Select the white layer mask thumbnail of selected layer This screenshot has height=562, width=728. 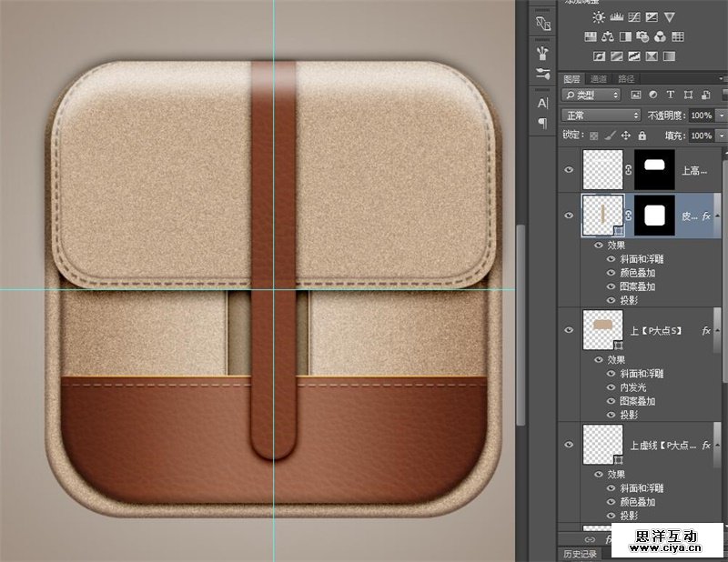click(654, 215)
